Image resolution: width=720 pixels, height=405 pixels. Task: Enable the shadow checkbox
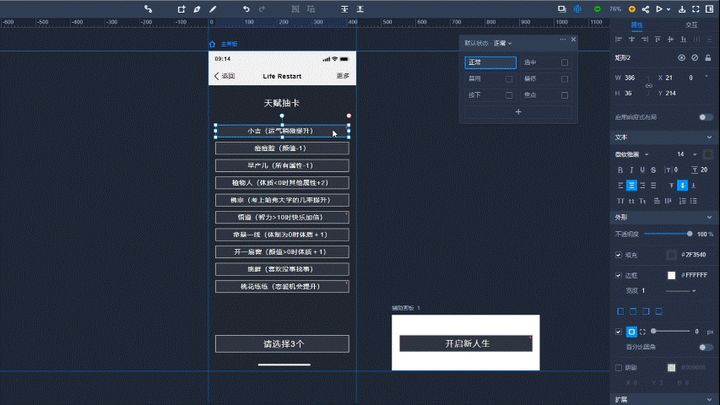click(619, 368)
